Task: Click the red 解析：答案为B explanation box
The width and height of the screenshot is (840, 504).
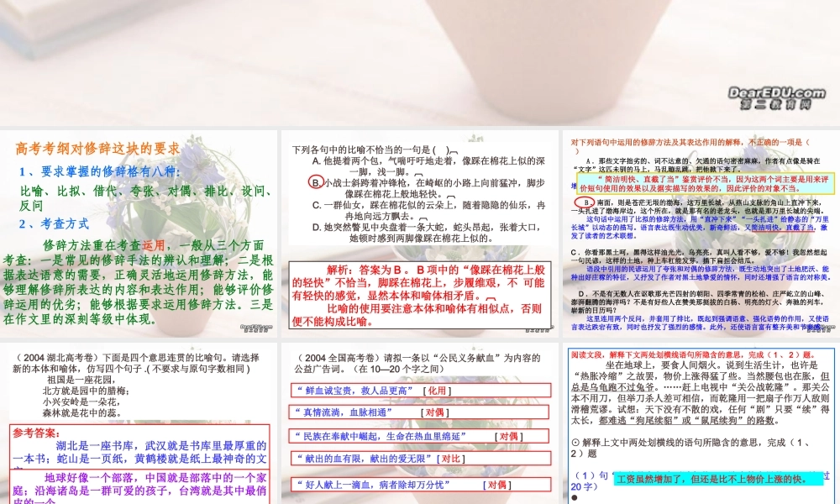Action: 419,295
